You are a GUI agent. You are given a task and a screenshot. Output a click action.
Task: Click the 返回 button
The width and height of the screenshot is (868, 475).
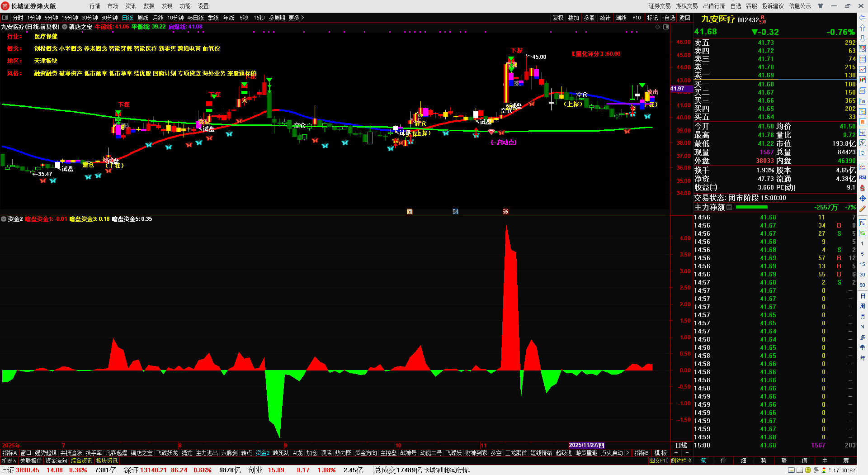point(685,18)
